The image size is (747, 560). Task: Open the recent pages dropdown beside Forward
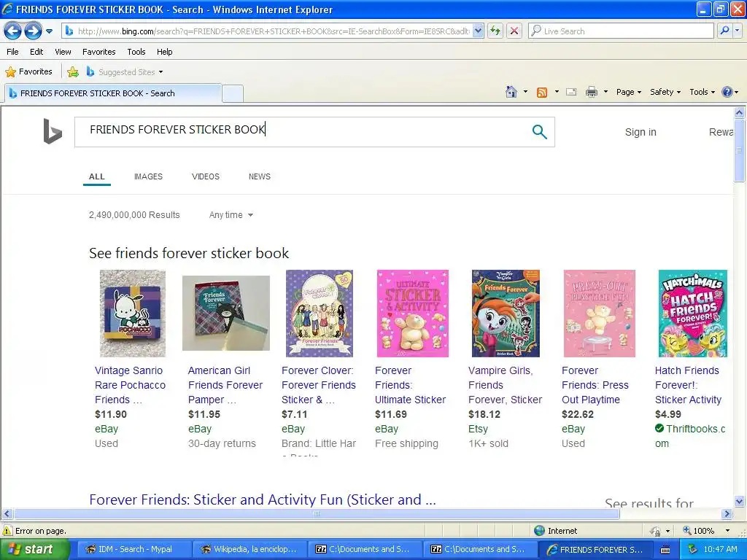[49, 31]
